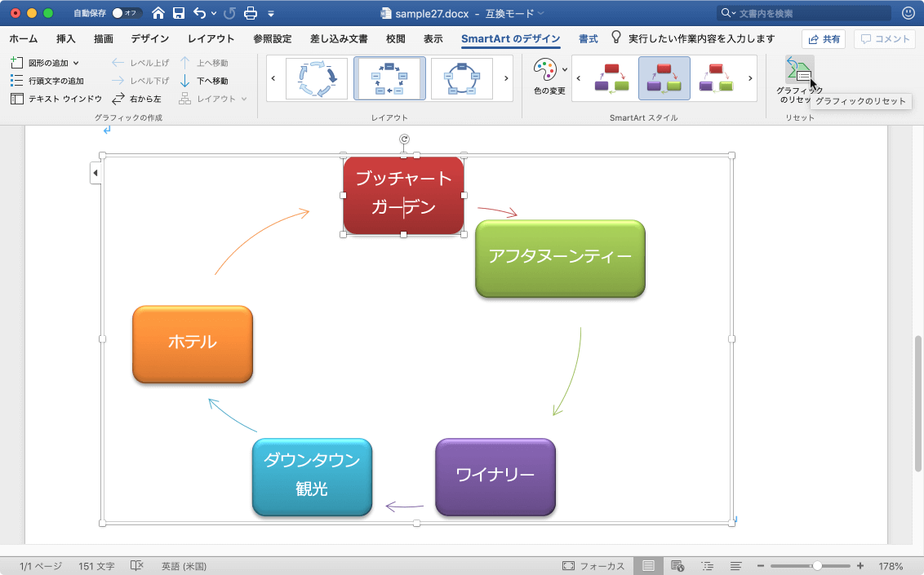Click the rotate handle above selected shape
This screenshot has width=924, height=575.
[x=404, y=139]
